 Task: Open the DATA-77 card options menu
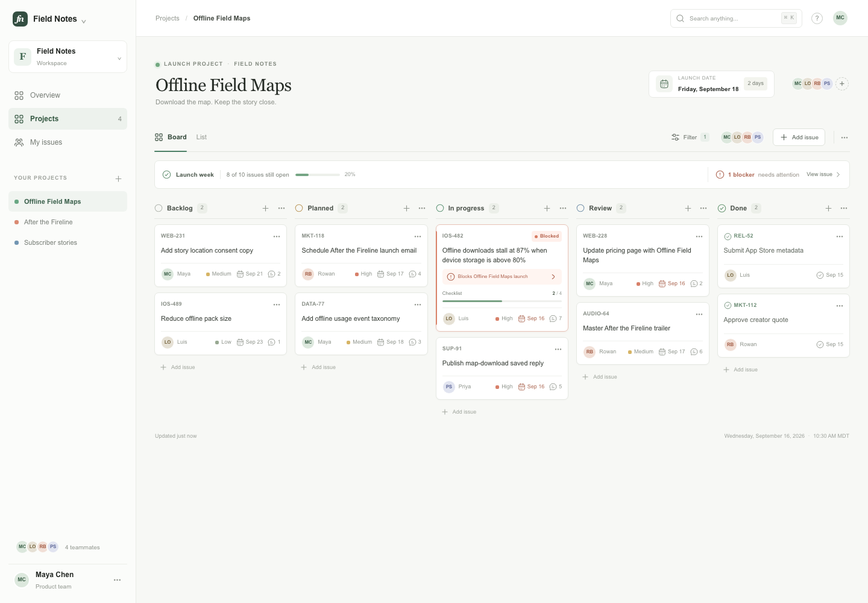[x=418, y=305]
